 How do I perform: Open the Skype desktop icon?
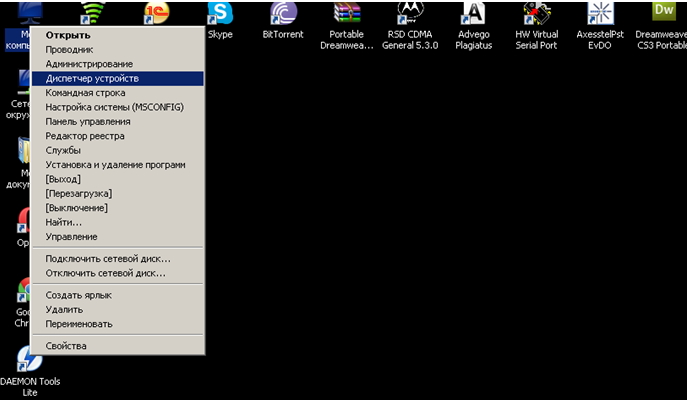click(220, 14)
